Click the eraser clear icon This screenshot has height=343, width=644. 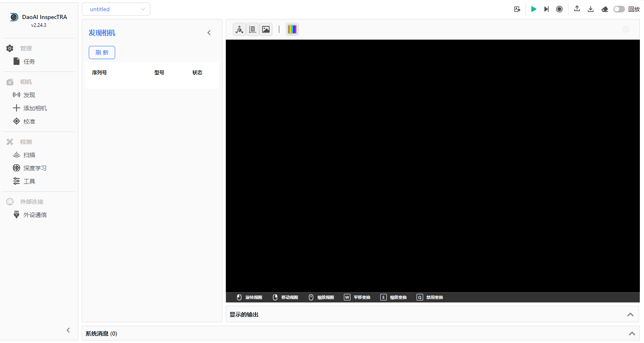pos(605,9)
